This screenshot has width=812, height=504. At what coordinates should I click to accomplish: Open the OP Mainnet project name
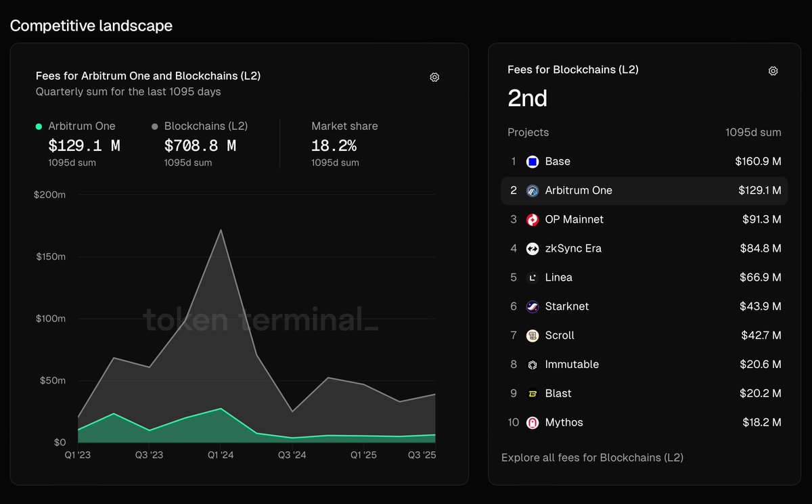click(574, 220)
